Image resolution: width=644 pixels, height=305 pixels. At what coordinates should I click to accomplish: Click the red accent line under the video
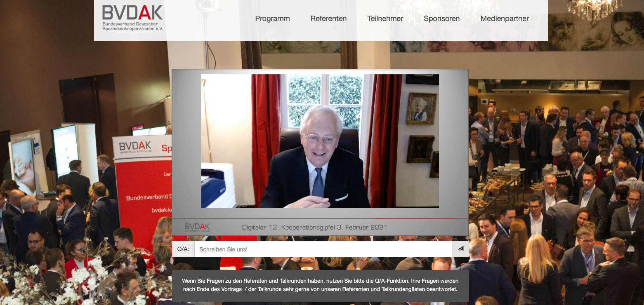(x=414, y=218)
